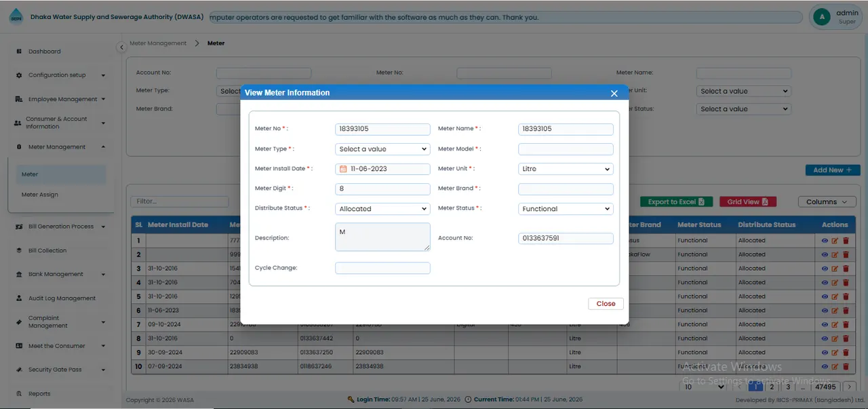The image size is (868, 409).
Task: Click the trash icon in table row 9
Action: (846, 353)
